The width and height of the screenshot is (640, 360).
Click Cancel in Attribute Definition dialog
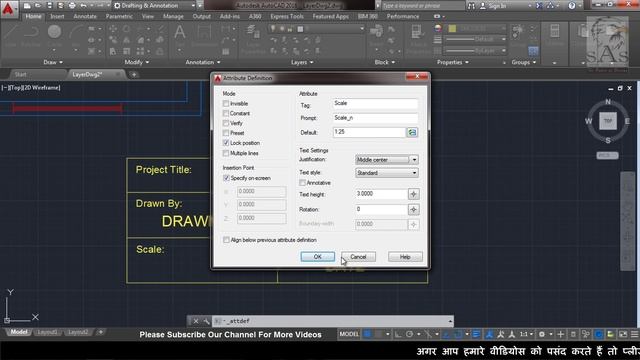358,257
